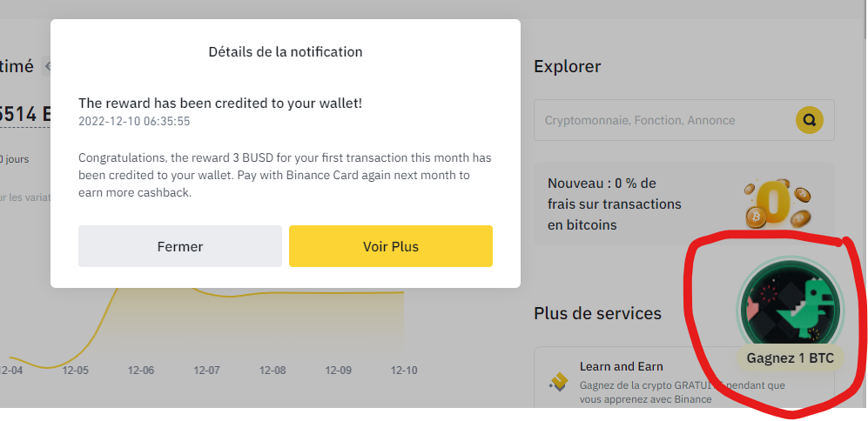868x421 pixels.
Task: Click the notification timestamp 2022-12-10 06:35:55
Action: pos(134,121)
